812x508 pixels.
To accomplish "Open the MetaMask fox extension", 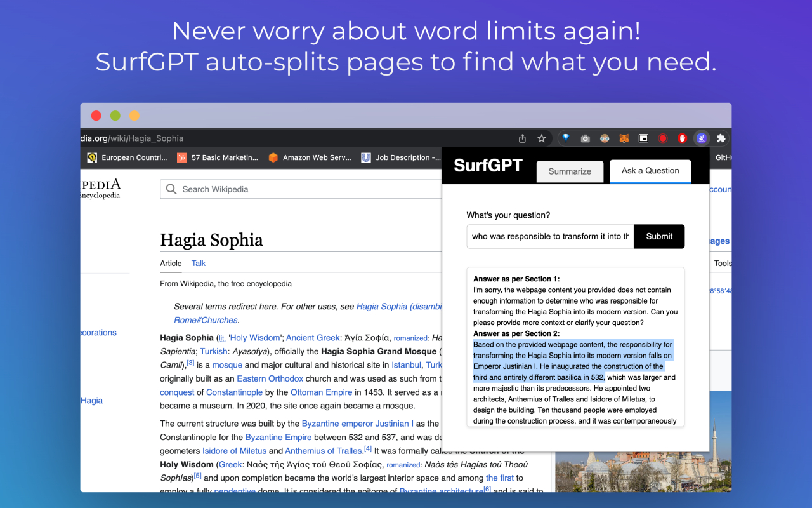I will coord(624,138).
